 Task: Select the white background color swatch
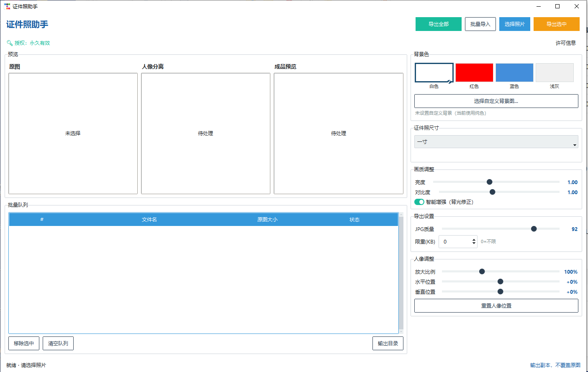(x=434, y=72)
